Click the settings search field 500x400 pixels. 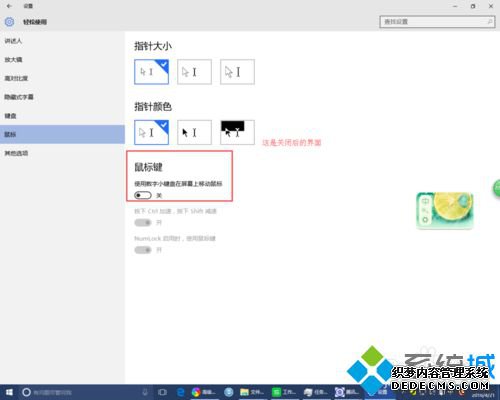coord(437,22)
